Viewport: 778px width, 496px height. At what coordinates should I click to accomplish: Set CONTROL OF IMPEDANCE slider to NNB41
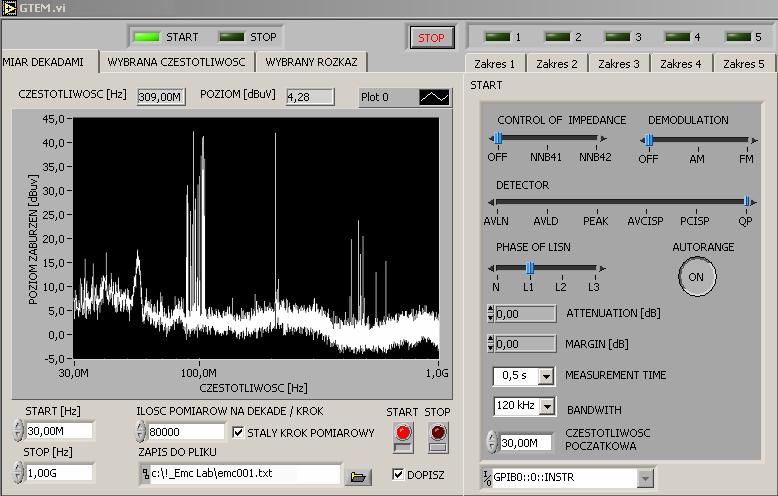coord(547,139)
